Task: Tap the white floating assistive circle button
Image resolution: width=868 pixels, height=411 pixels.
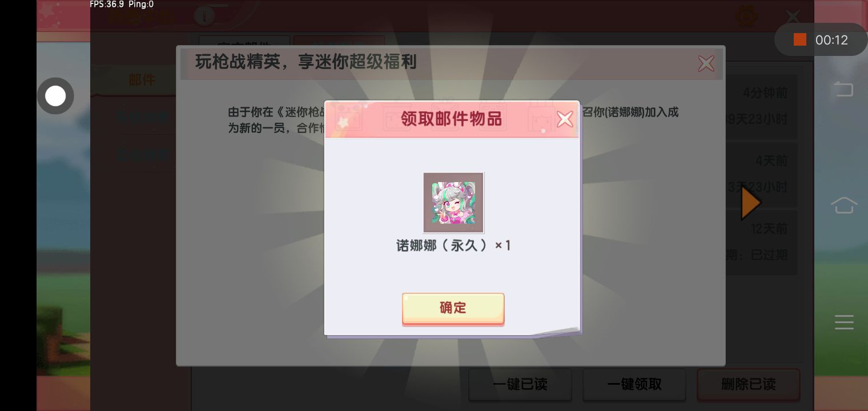Action: coord(55,96)
